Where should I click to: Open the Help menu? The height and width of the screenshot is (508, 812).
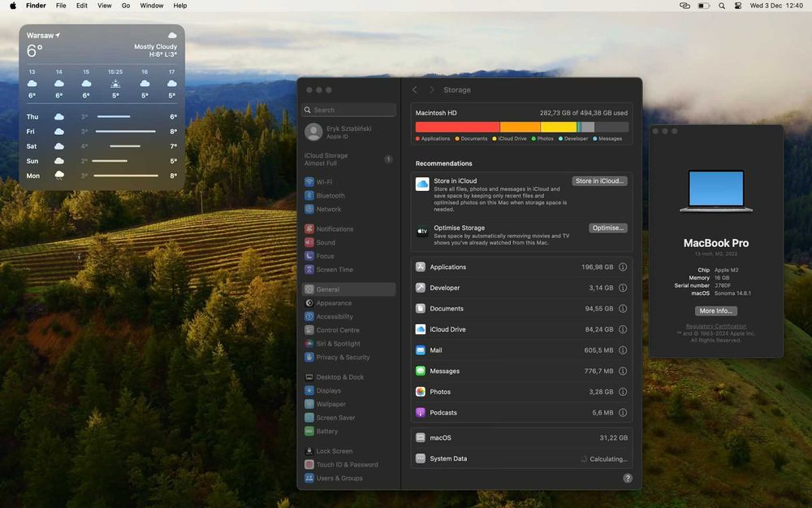click(180, 6)
